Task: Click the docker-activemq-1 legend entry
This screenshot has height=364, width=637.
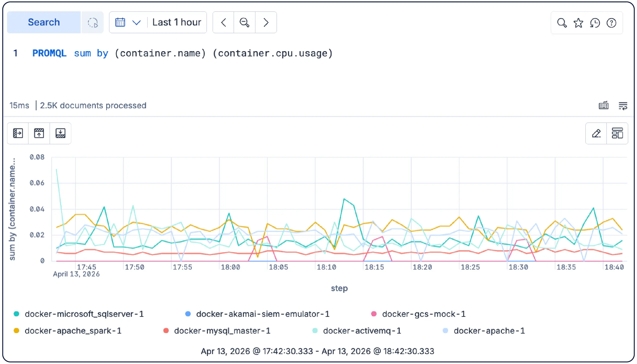Action: click(x=362, y=331)
